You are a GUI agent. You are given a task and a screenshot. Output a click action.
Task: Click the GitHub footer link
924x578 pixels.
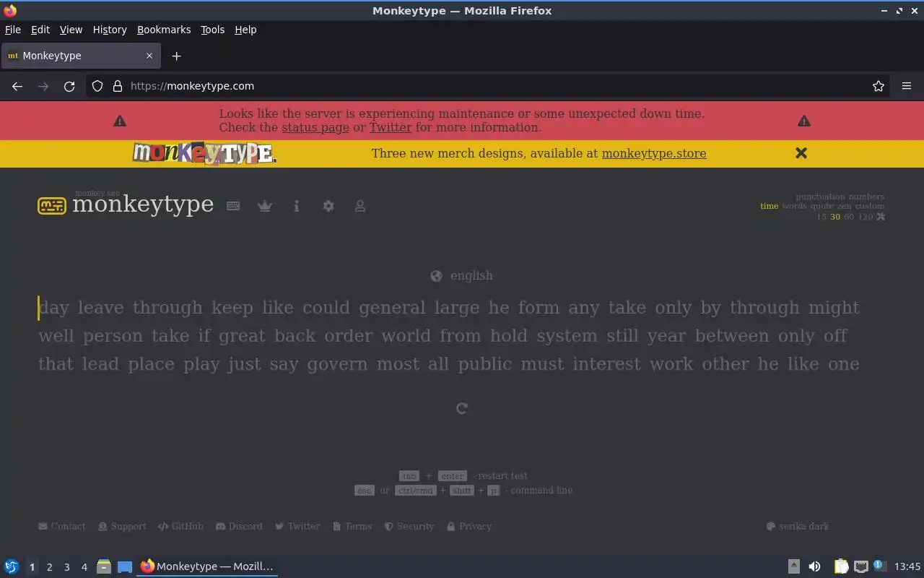180,527
